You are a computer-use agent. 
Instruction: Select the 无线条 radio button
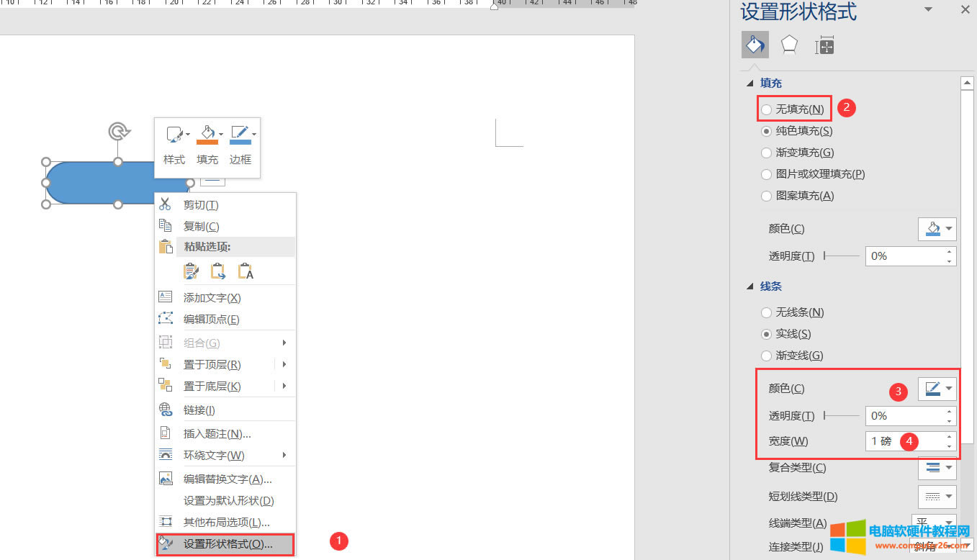point(766,312)
